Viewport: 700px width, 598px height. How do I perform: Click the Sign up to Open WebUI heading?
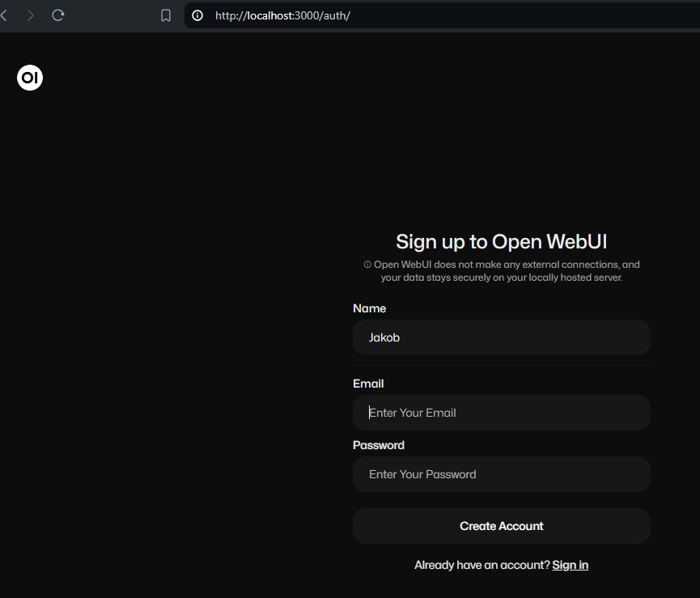click(x=502, y=241)
